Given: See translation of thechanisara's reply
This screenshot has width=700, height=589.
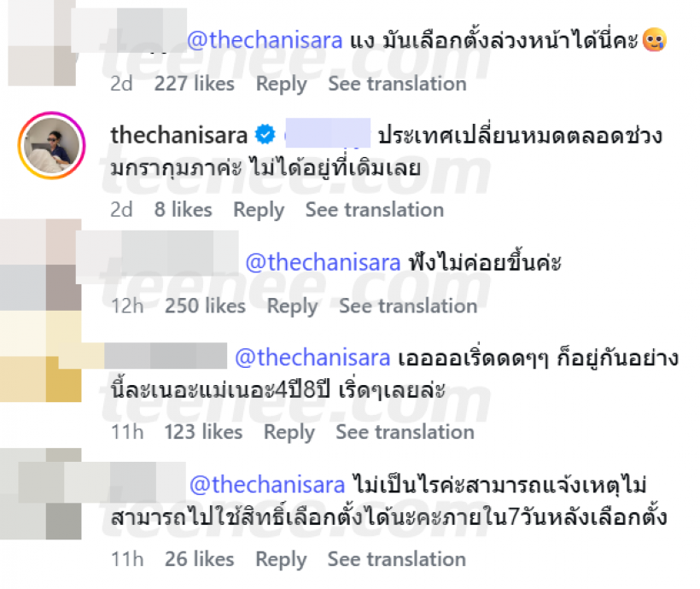Looking at the screenshot, I should point(374,209).
